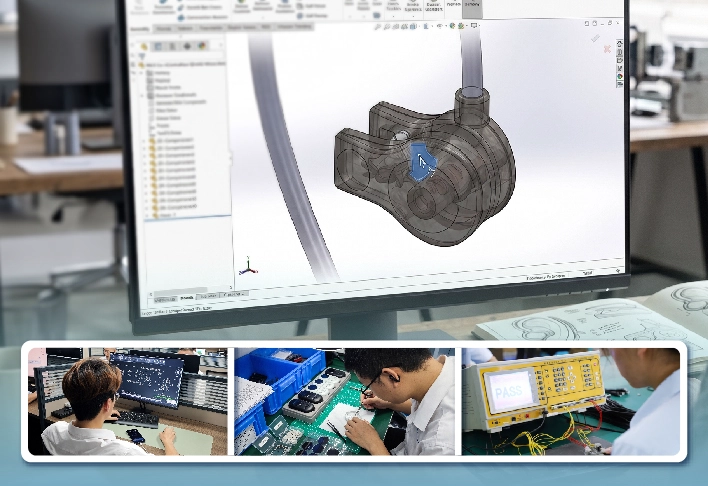The height and width of the screenshot is (486, 708).
Task: Click the feature tree horizontal scrollbar
Action: click(181, 291)
